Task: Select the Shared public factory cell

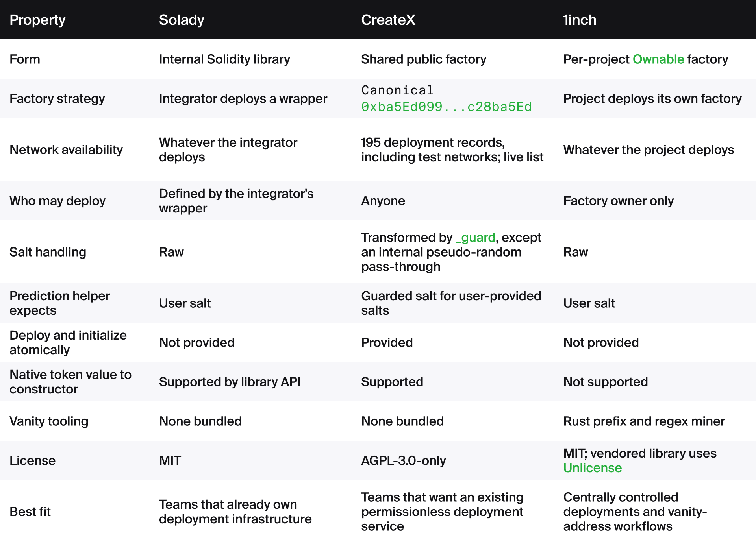Action: [424, 59]
